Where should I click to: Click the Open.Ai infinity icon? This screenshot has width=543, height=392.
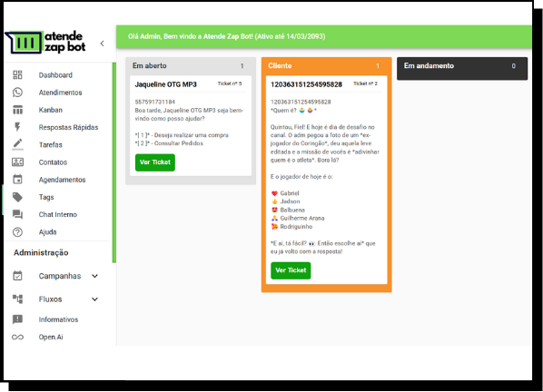pos(17,337)
